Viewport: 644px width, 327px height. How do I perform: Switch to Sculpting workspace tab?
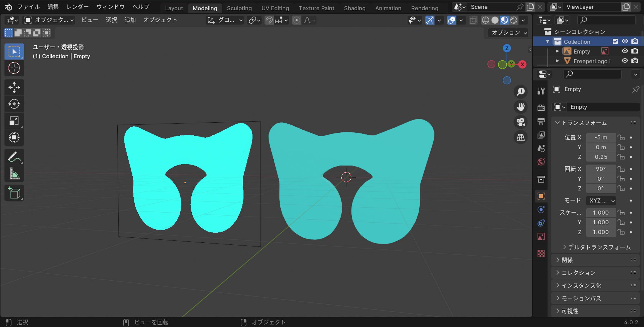click(x=239, y=8)
